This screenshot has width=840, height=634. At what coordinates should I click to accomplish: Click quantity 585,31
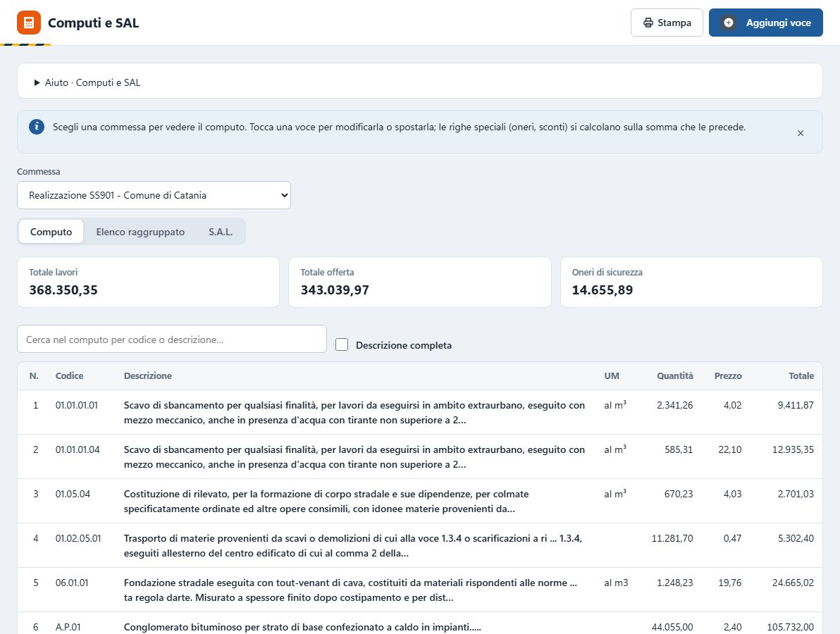coord(679,449)
